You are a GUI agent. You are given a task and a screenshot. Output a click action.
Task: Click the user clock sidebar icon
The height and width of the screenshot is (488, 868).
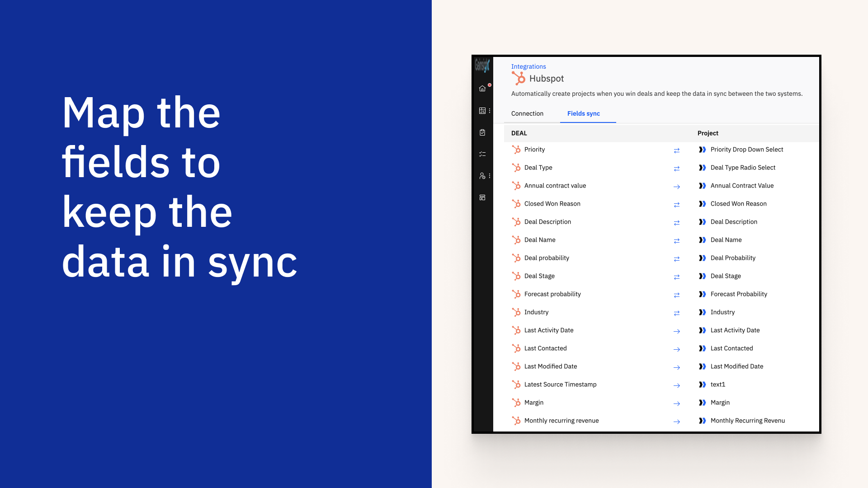click(482, 176)
